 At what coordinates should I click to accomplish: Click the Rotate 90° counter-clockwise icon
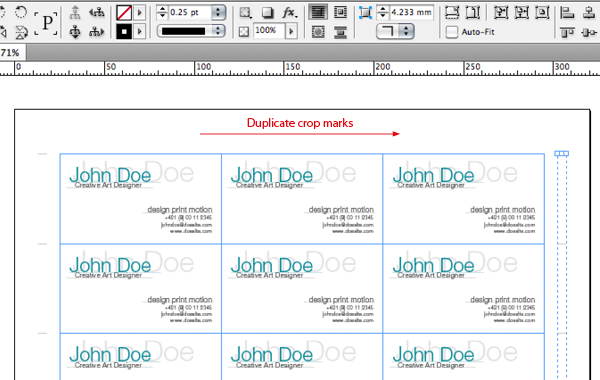[x=21, y=13]
